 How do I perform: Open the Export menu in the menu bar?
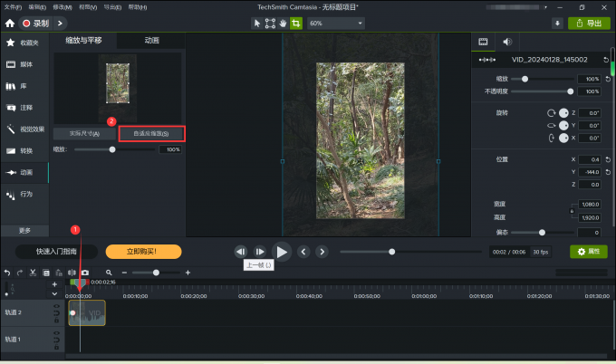pyautogui.click(x=112, y=7)
